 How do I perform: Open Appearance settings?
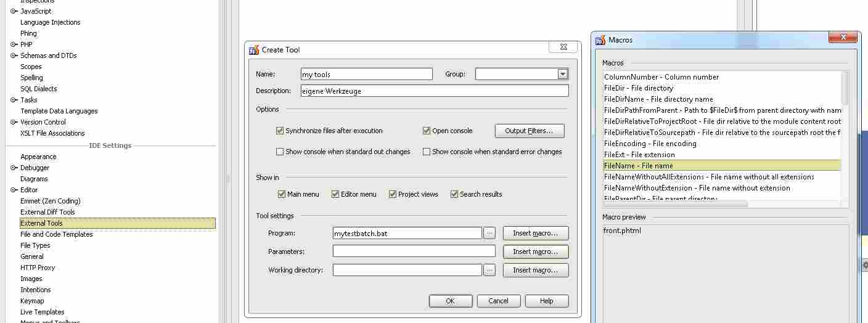(x=38, y=157)
